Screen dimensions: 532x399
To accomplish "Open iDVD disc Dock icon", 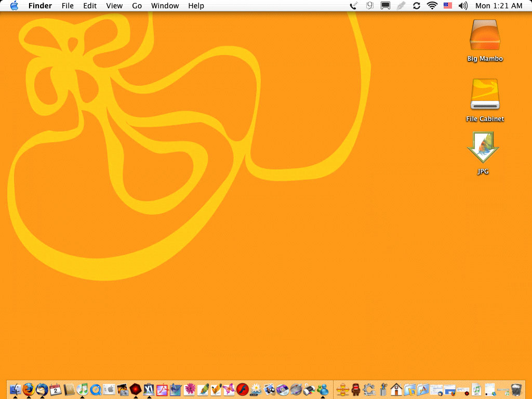I will tap(283, 390).
